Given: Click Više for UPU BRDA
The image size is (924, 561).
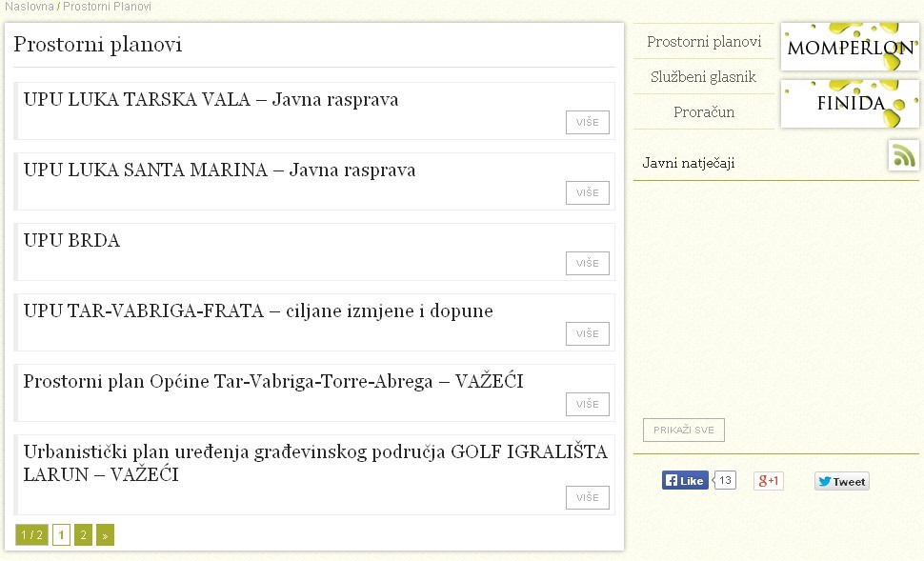Looking at the screenshot, I should (588, 264).
